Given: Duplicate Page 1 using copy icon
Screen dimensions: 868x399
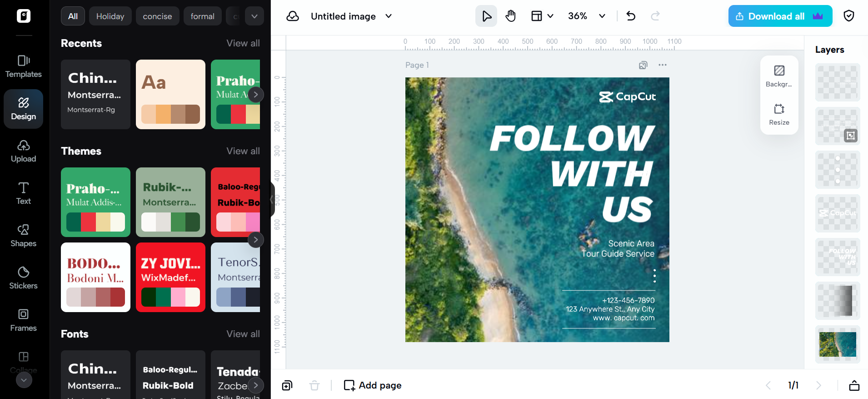Looking at the screenshot, I should (643, 65).
